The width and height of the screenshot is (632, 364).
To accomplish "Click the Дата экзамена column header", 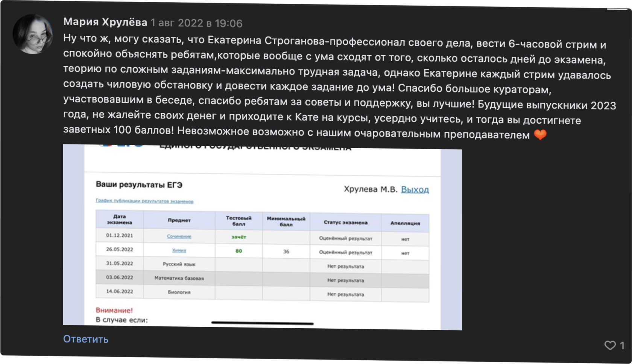I will click(x=120, y=219).
